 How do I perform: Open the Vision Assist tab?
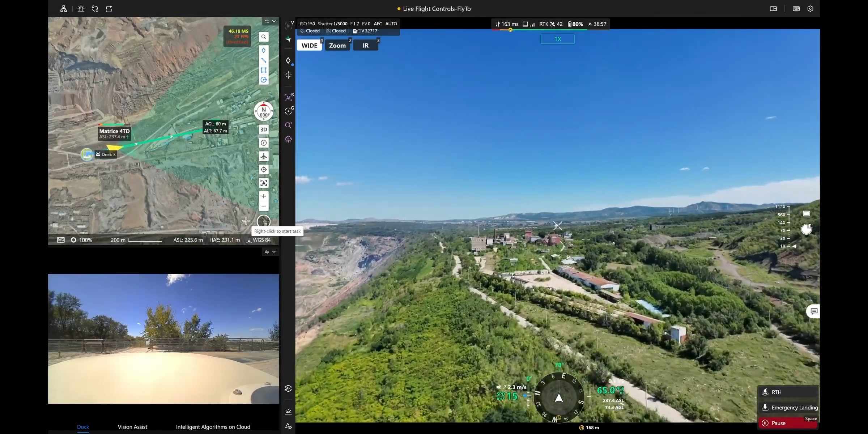coord(132,427)
